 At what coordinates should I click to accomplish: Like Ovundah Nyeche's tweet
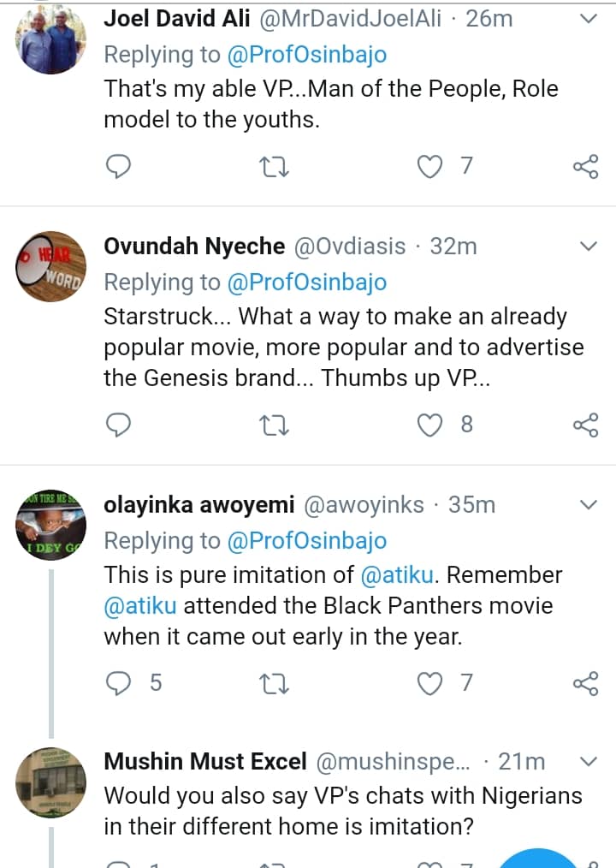429,424
